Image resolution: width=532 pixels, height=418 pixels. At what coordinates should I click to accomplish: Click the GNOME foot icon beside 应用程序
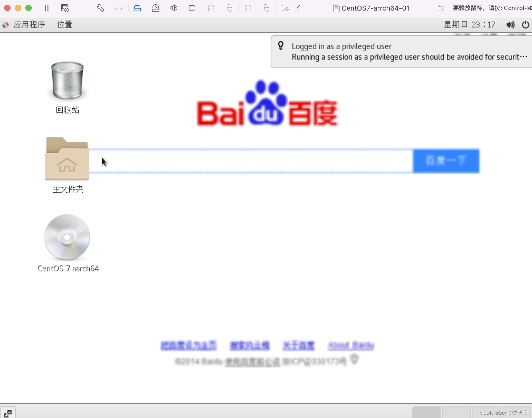pos(6,25)
